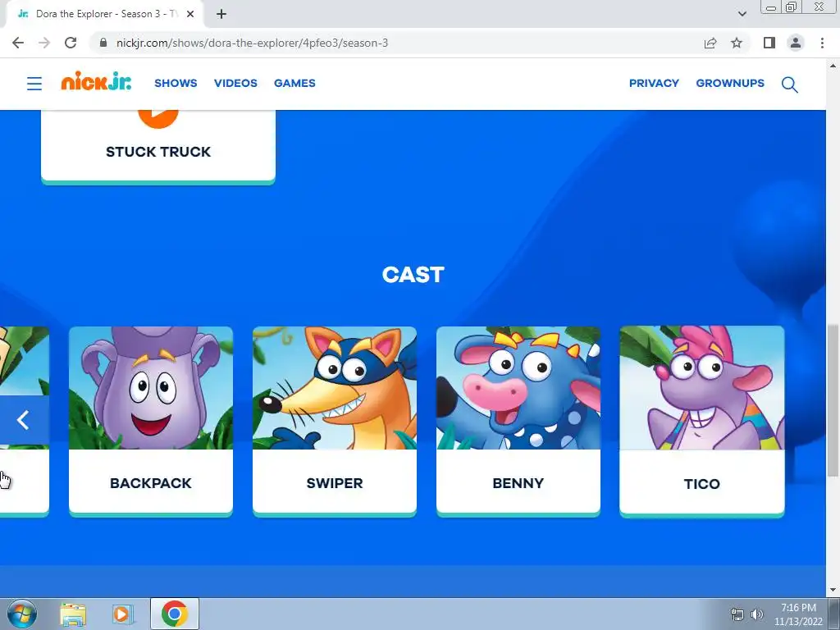Open the GAMES menu item
This screenshot has width=840, height=630.
(x=294, y=83)
